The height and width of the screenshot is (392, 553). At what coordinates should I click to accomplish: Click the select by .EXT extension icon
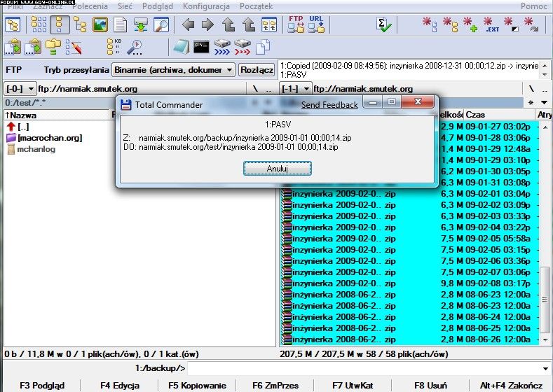coord(491,24)
